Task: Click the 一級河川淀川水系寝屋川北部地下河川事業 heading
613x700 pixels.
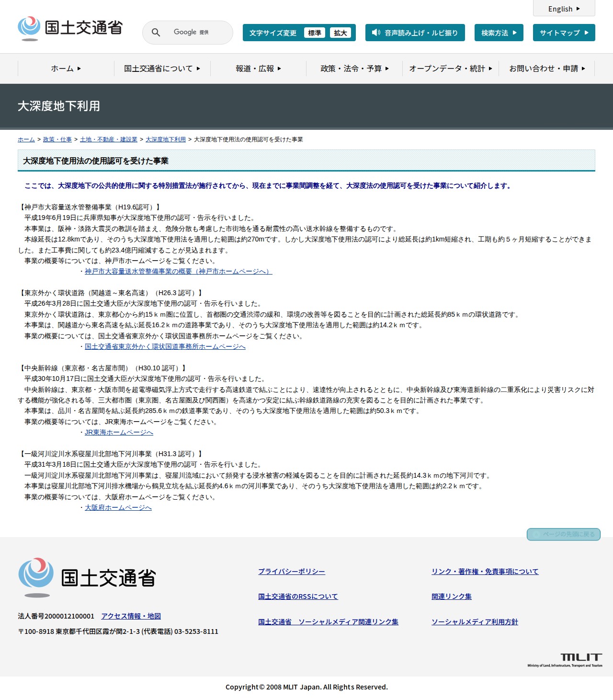Action: tap(111, 454)
